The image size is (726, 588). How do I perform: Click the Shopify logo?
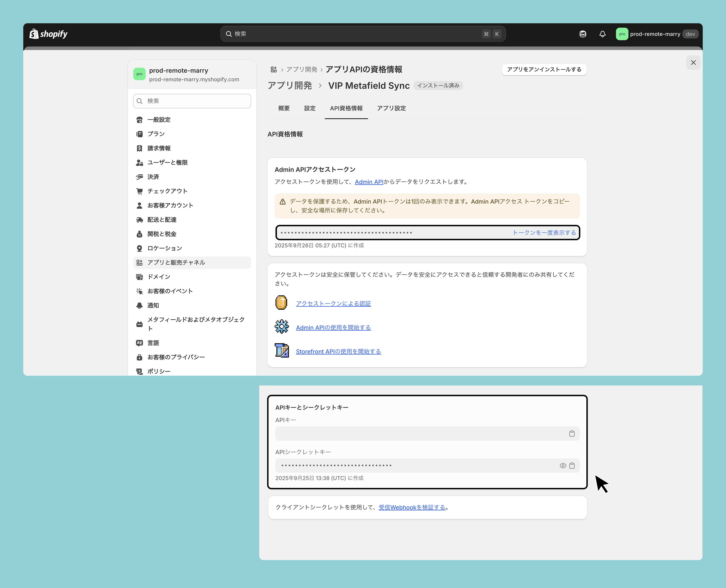(48, 34)
